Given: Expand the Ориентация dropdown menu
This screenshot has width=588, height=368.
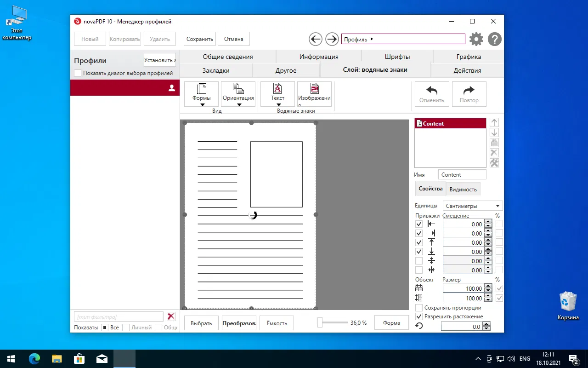Looking at the screenshot, I should click(x=238, y=104).
